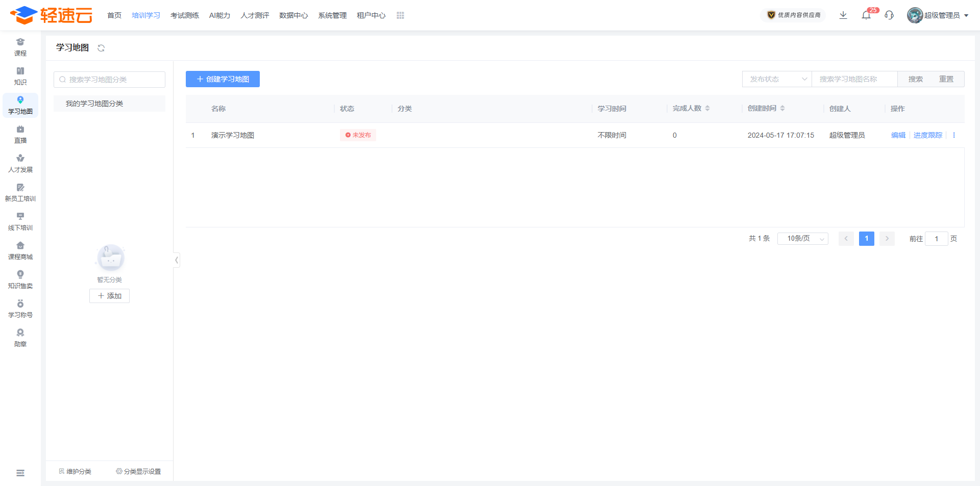Collapse the sidebar using bottom menu icon
Screen dimensions: 980x486
[20, 473]
